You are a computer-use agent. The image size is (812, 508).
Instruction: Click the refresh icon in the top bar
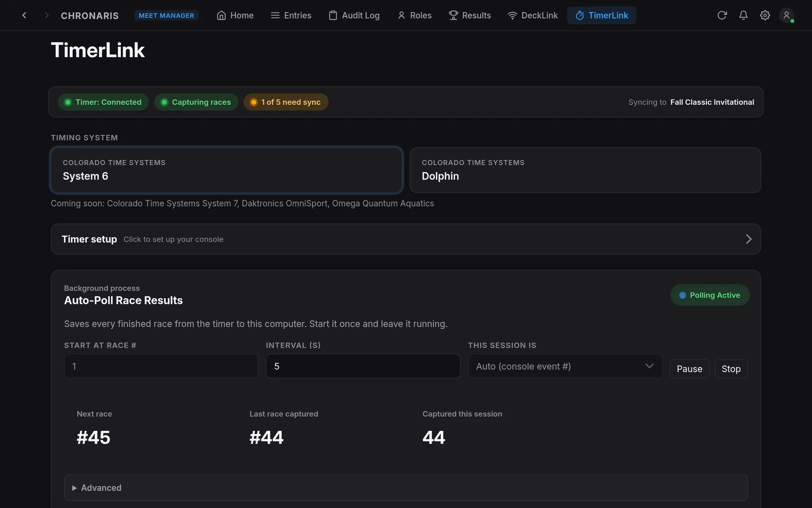coord(722,15)
